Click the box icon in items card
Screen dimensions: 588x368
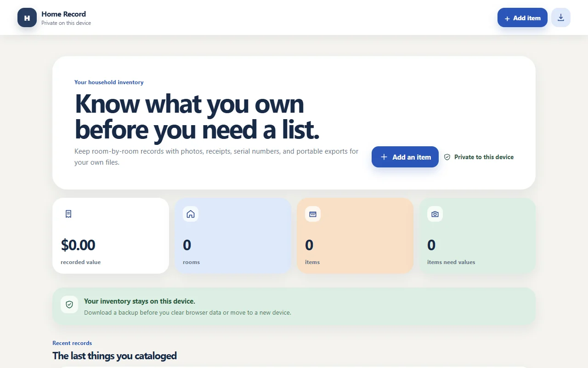point(313,214)
